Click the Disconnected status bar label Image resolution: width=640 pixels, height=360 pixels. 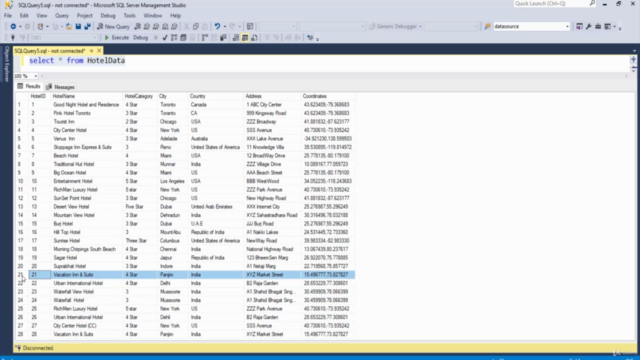(x=38, y=348)
